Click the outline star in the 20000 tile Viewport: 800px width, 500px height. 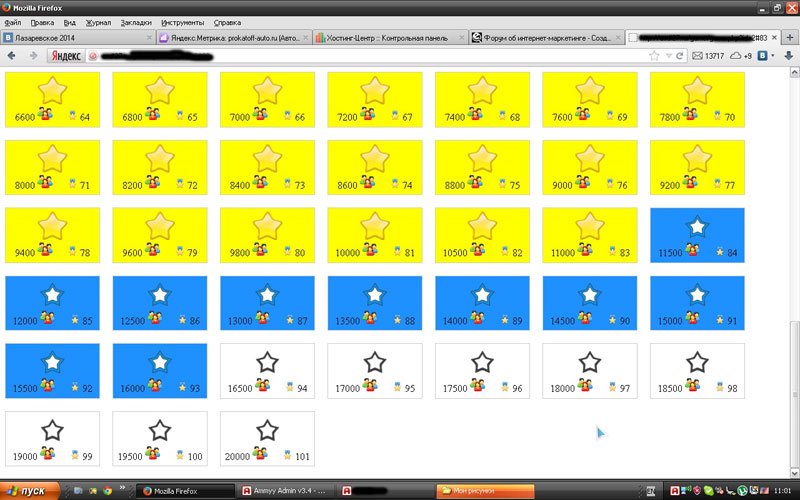pos(267,431)
